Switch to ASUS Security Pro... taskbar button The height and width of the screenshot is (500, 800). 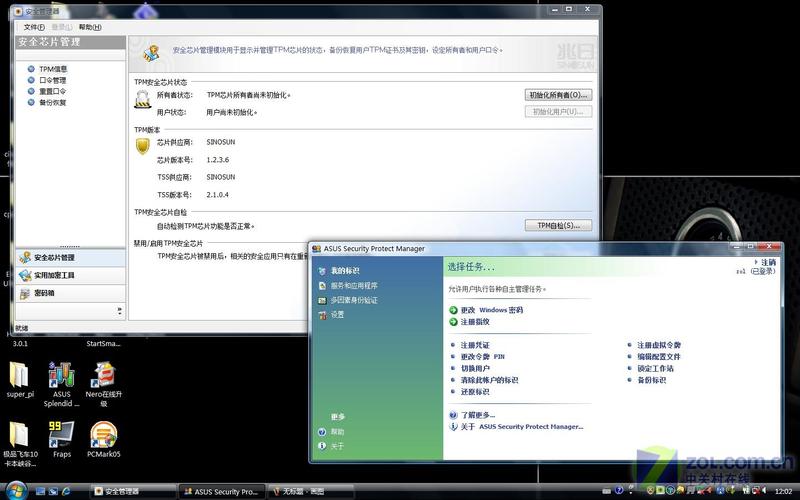coord(222,491)
